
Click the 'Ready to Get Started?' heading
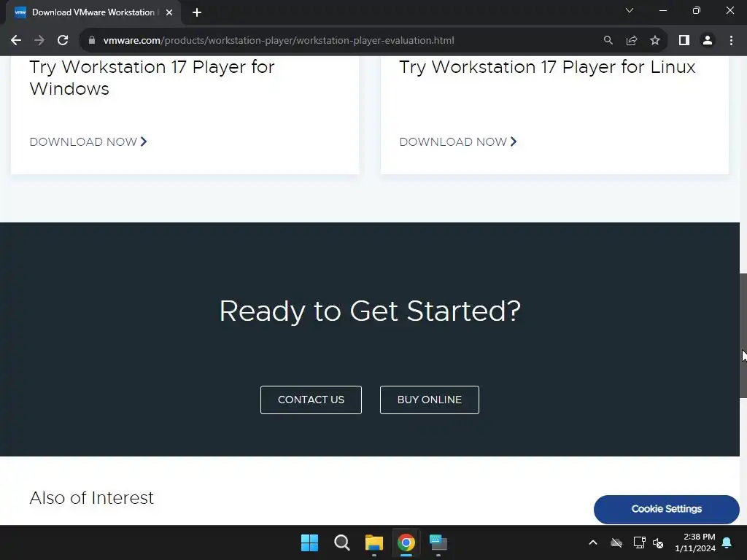click(x=370, y=311)
